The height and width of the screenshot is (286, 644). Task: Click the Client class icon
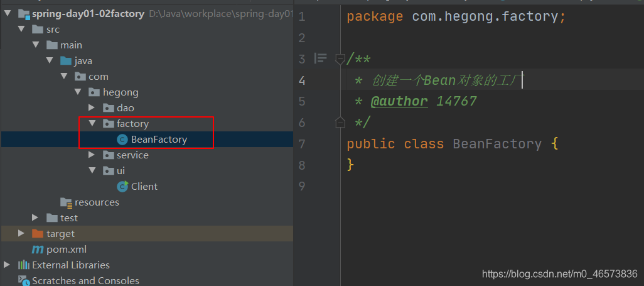pyautogui.click(x=122, y=187)
